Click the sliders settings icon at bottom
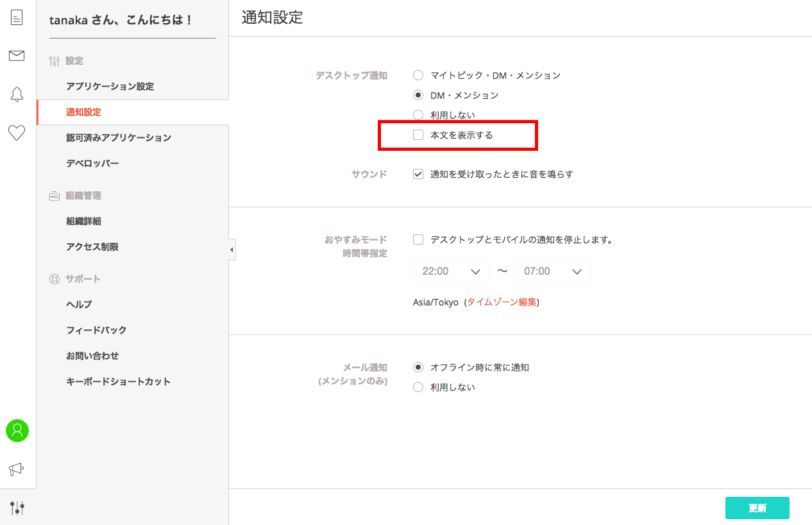 [17, 508]
